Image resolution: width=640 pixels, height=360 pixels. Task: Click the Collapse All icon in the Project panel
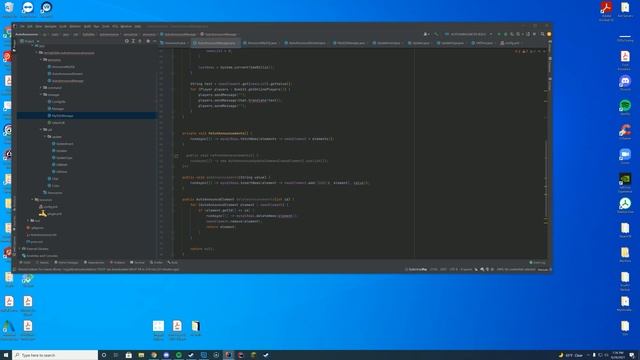click(x=140, y=41)
